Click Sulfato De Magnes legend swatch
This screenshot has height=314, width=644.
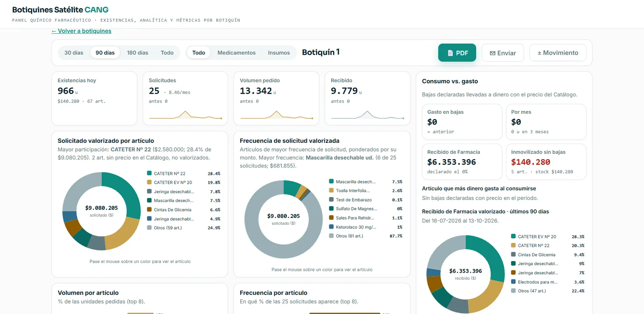(x=331, y=209)
